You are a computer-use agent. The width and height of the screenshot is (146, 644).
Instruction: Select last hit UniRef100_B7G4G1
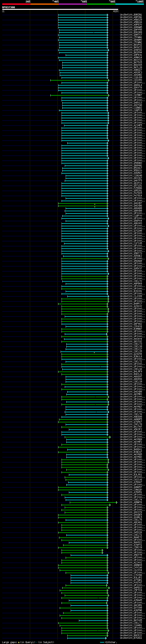pos(131,638)
